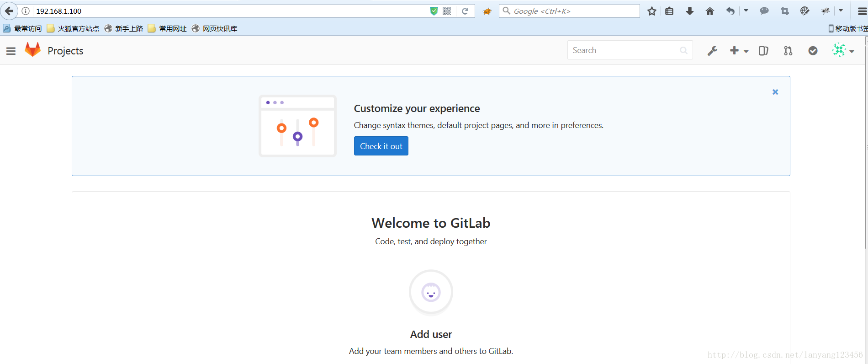This screenshot has width=868, height=364.
Task: Click the QR code icon in address bar
Action: click(x=447, y=11)
